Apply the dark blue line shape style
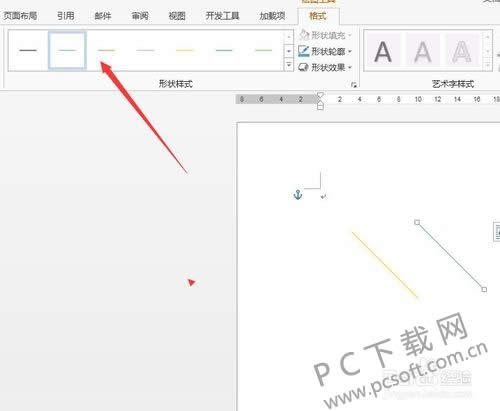Viewport: 500px width, 411px height. 224,50
